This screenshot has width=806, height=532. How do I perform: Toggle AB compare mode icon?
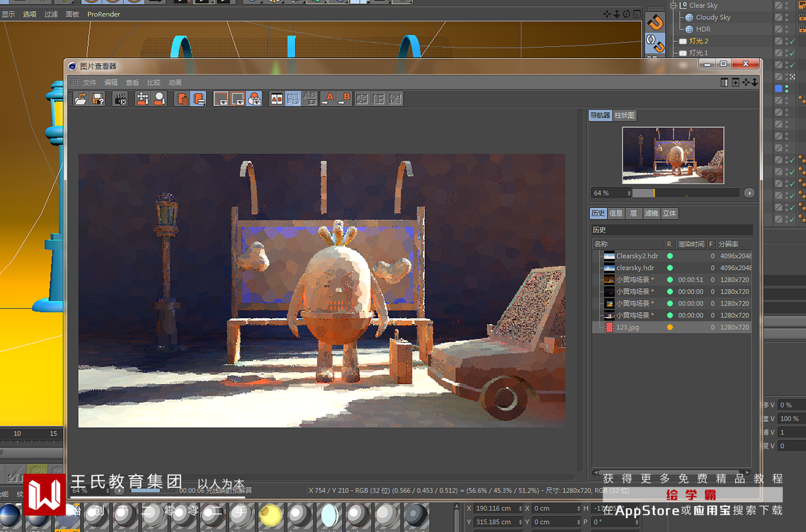click(x=277, y=99)
